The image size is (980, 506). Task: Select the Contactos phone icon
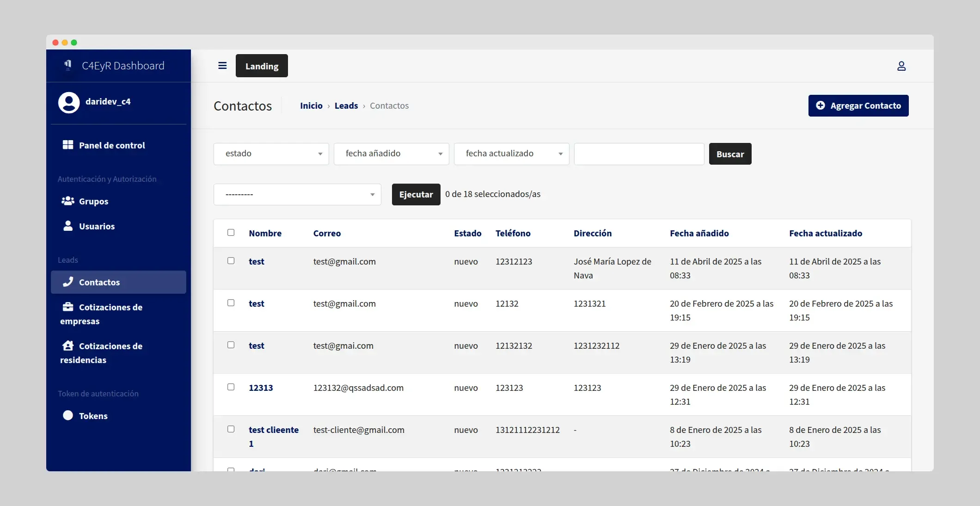coord(67,282)
